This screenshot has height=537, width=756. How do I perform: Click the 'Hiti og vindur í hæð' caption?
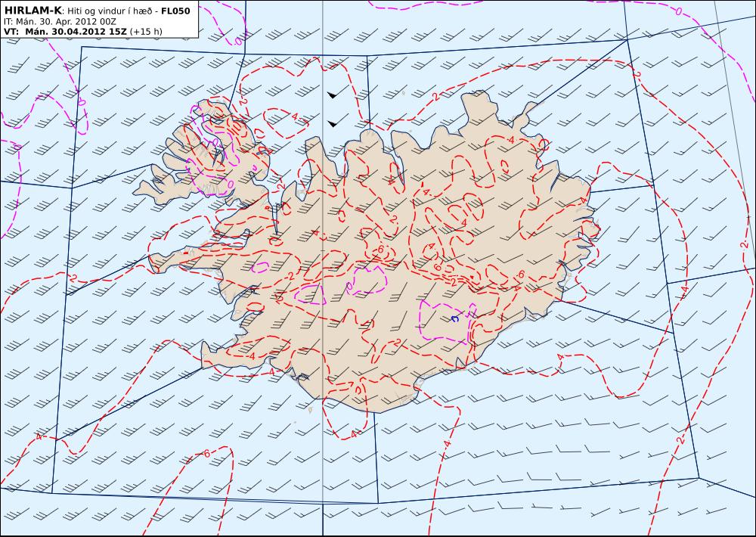coord(110,11)
